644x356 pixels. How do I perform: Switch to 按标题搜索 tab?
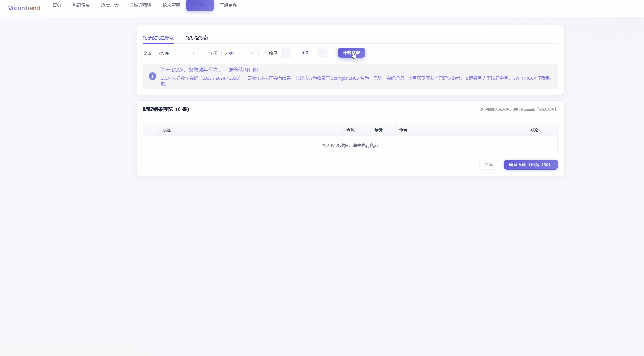197,38
